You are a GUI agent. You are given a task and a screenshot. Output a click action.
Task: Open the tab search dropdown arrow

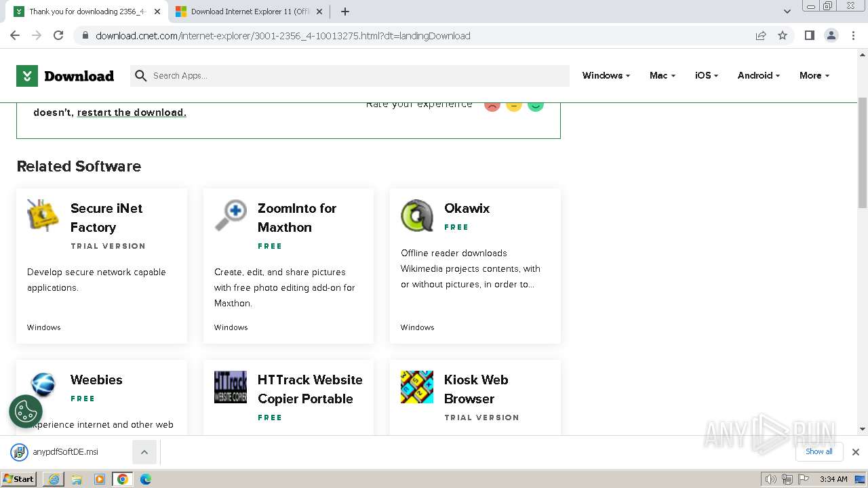(787, 12)
